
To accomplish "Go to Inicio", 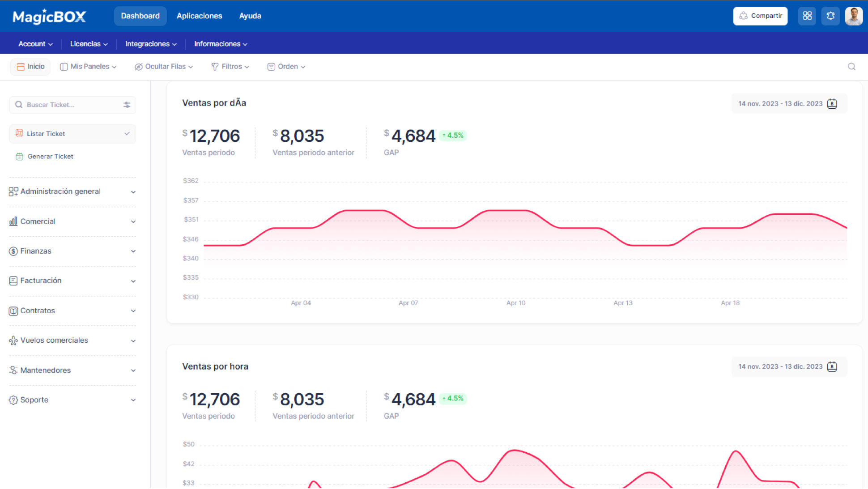I will click(x=30, y=67).
